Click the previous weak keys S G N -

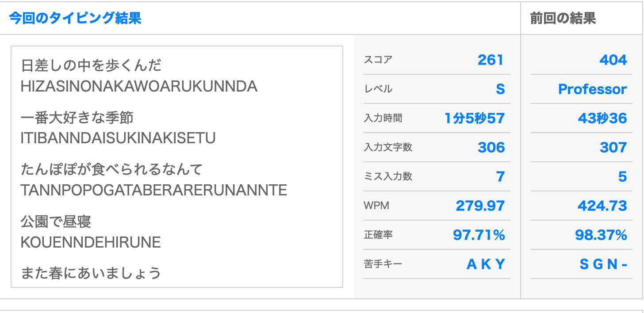click(604, 264)
